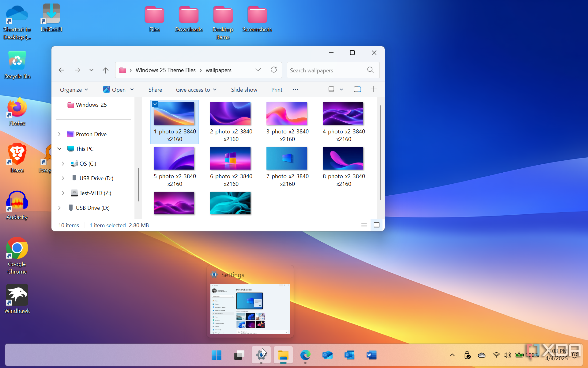The image size is (588, 368).
Task: Launch Microsoft Edge from taskbar
Action: (x=305, y=355)
